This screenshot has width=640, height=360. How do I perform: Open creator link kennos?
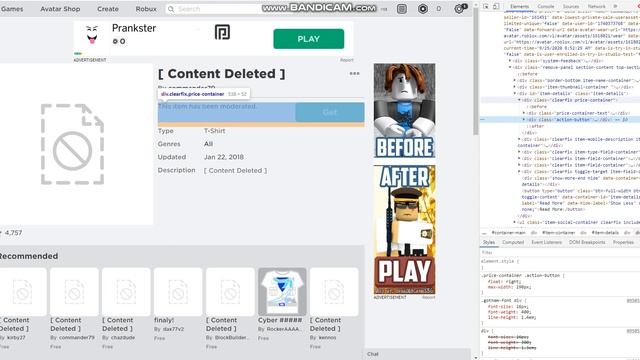click(327, 338)
